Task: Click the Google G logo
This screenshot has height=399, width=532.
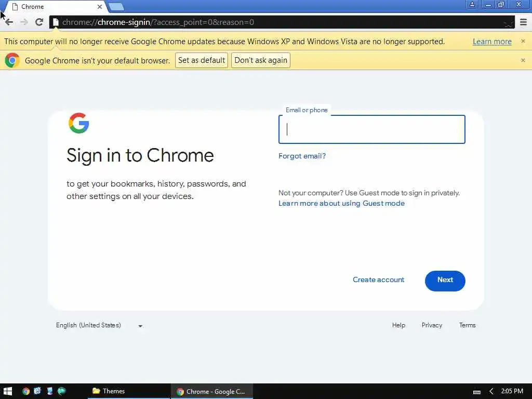Action: (x=79, y=123)
